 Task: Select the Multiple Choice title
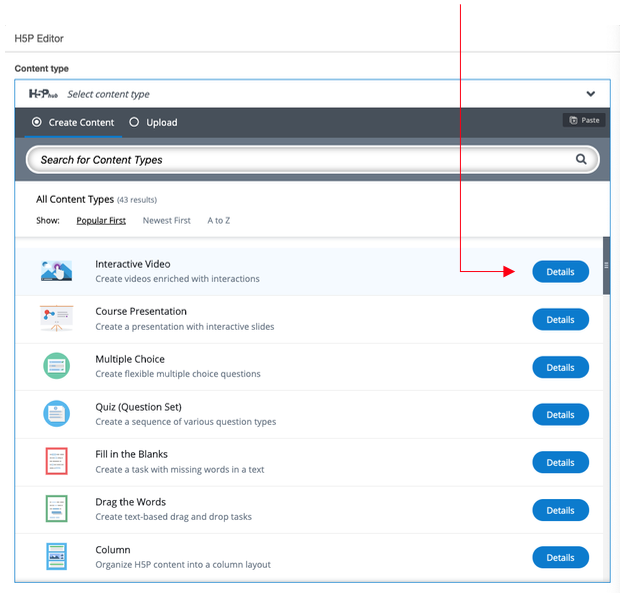(130, 359)
